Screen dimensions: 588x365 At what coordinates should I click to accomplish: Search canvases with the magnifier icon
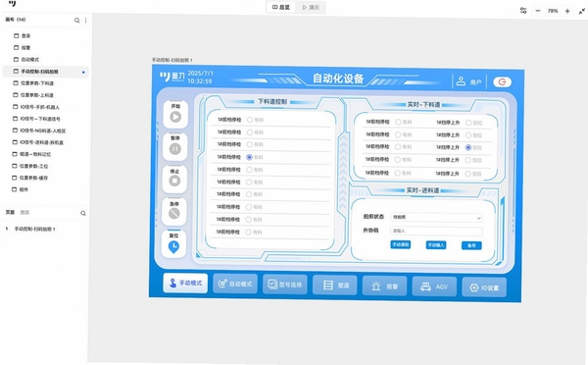click(76, 21)
